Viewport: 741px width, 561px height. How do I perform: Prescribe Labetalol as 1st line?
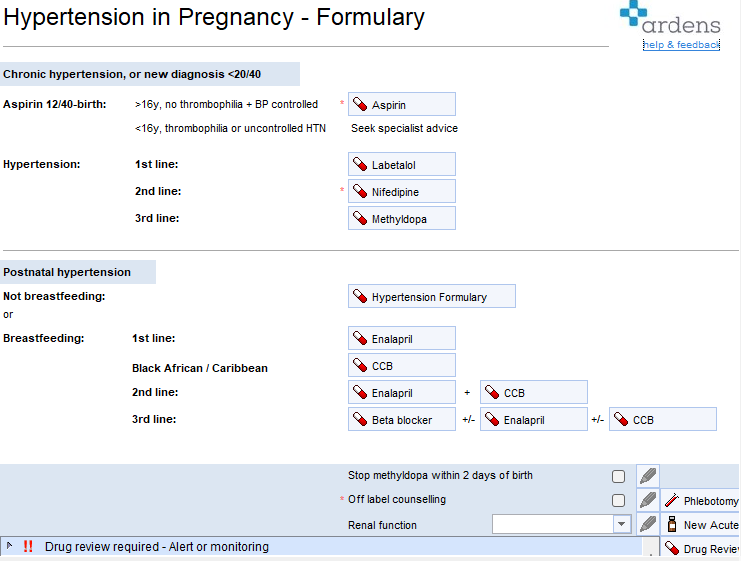click(401, 165)
